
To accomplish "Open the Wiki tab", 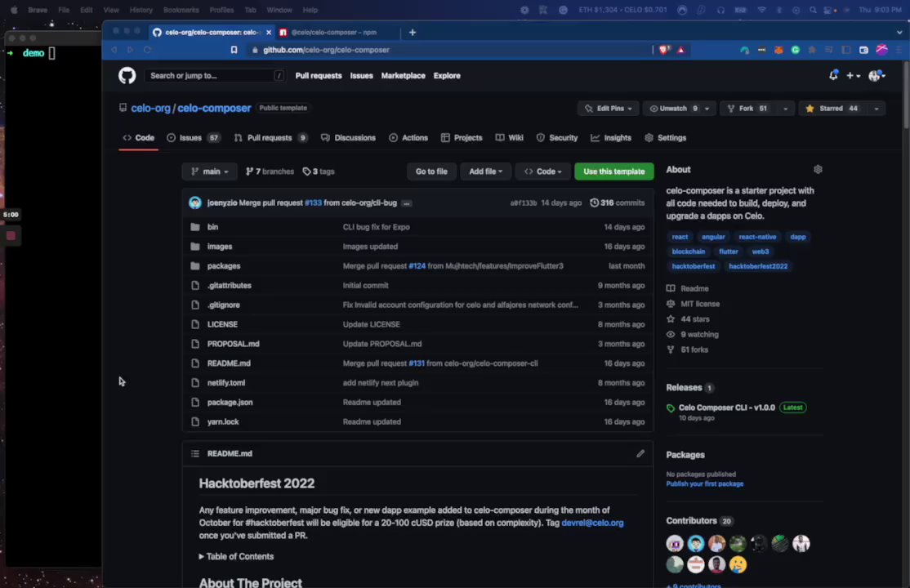I will [x=509, y=137].
